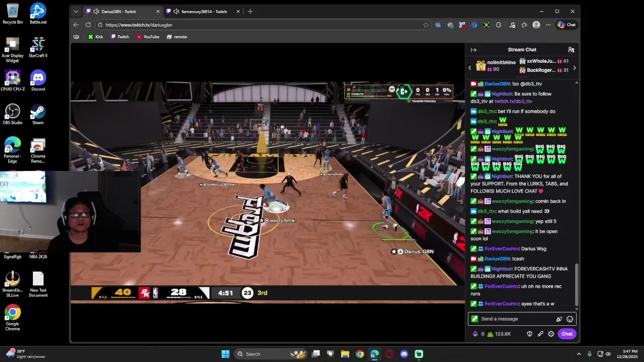
Task: Open the StarCraft II desktop icon
Action: [38, 47]
